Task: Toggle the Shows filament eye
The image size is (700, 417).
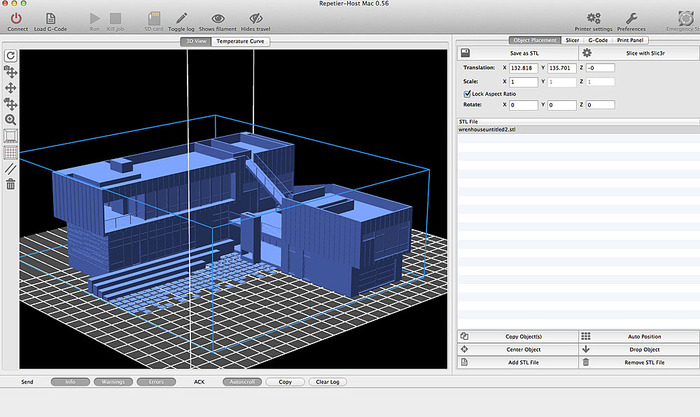Action: pyautogui.click(x=218, y=17)
